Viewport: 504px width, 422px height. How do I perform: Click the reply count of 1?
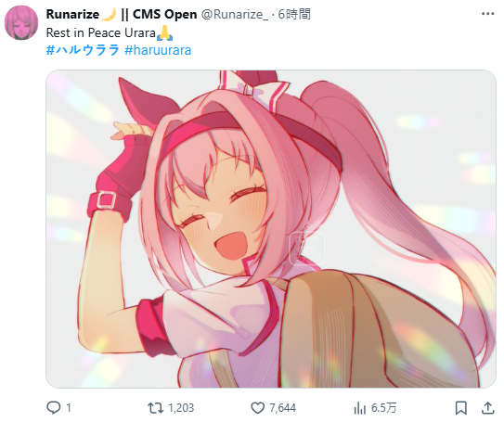(x=68, y=408)
